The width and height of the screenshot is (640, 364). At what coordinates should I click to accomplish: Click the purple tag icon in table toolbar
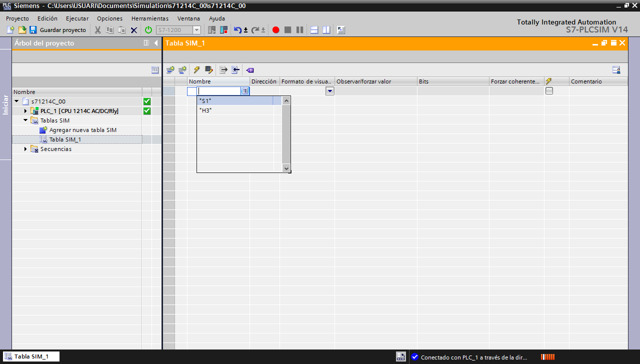(x=250, y=70)
